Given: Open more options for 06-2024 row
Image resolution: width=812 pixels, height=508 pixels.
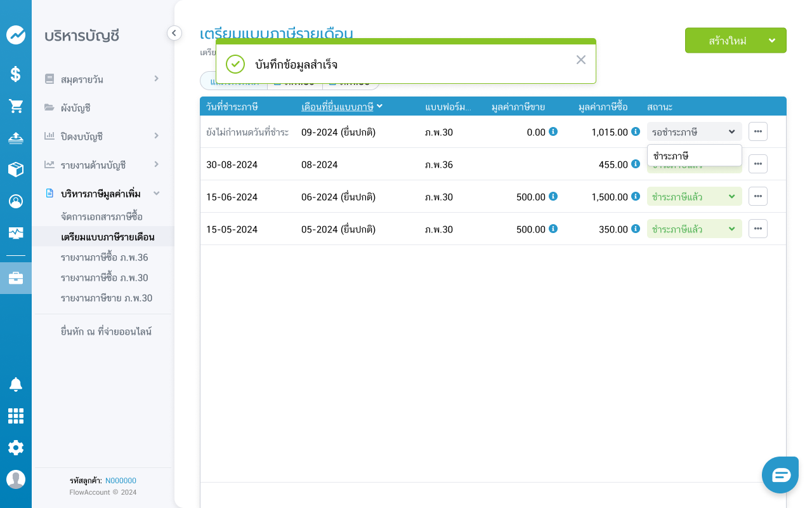Looking at the screenshot, I should [x=758, y=196].
